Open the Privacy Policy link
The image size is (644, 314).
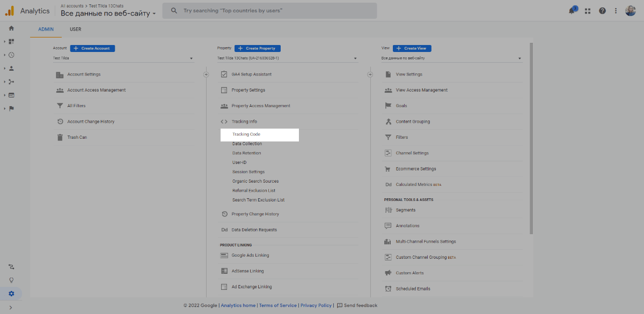click(316, 305)
